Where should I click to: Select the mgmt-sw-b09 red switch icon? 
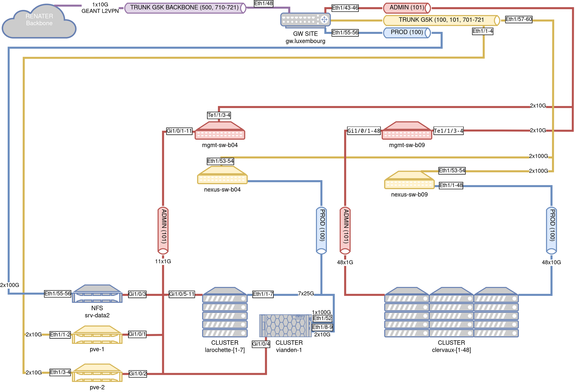coord(407,131)
